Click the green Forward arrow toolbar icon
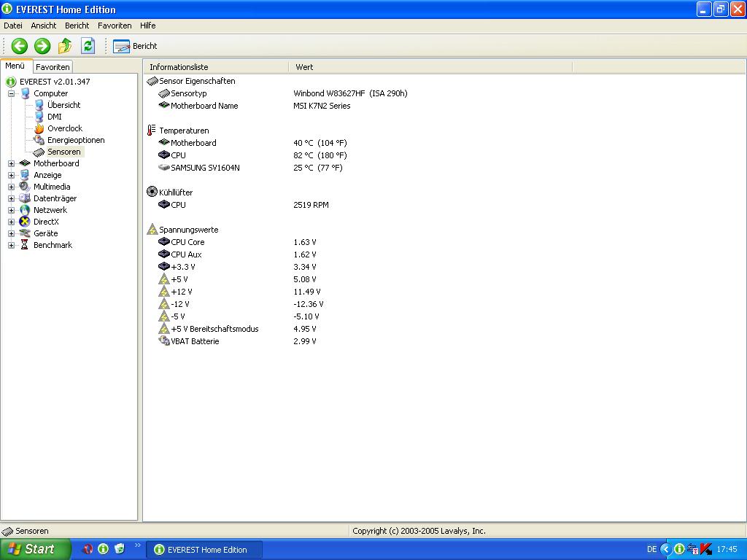Screen dimensions: 747x560 click(42, 46)
